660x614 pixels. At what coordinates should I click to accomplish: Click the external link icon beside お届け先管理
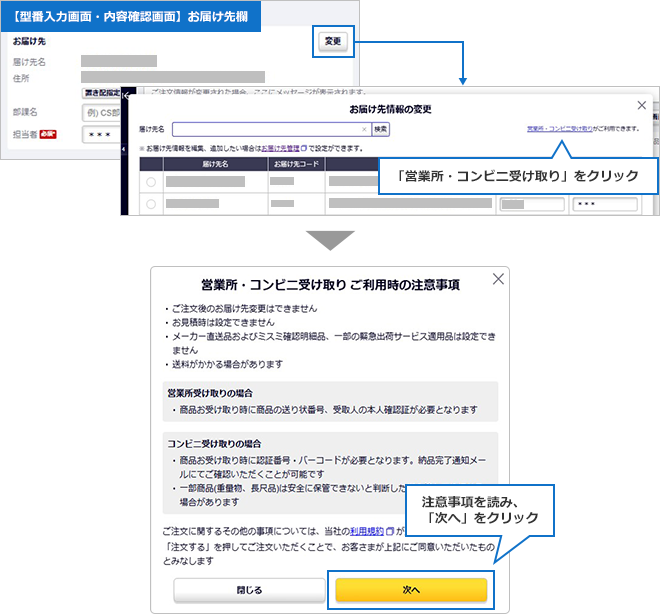point(304,149)
